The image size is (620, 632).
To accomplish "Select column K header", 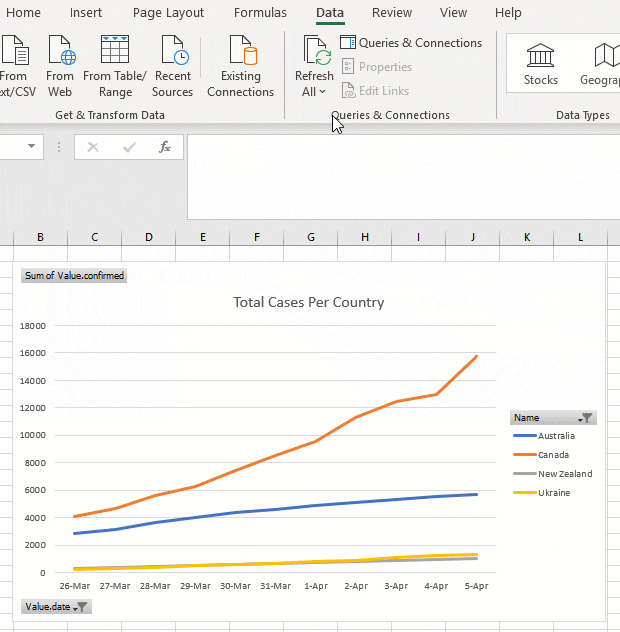I will (x=527, y=237).
